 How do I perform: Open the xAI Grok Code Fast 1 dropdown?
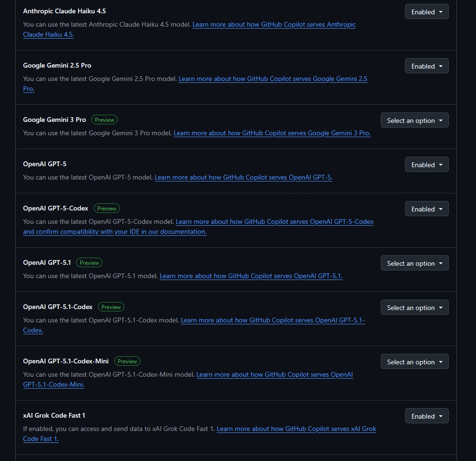tap(426, 416)
